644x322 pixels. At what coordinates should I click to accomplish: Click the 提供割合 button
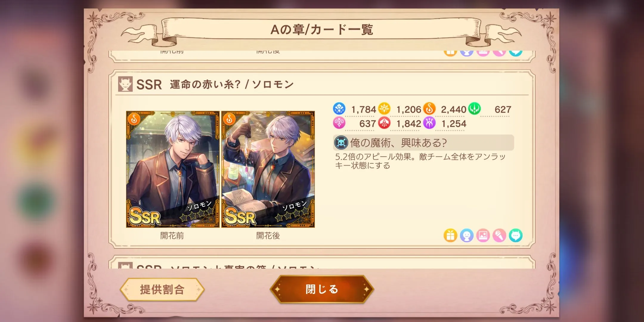[x=162, y=290]
